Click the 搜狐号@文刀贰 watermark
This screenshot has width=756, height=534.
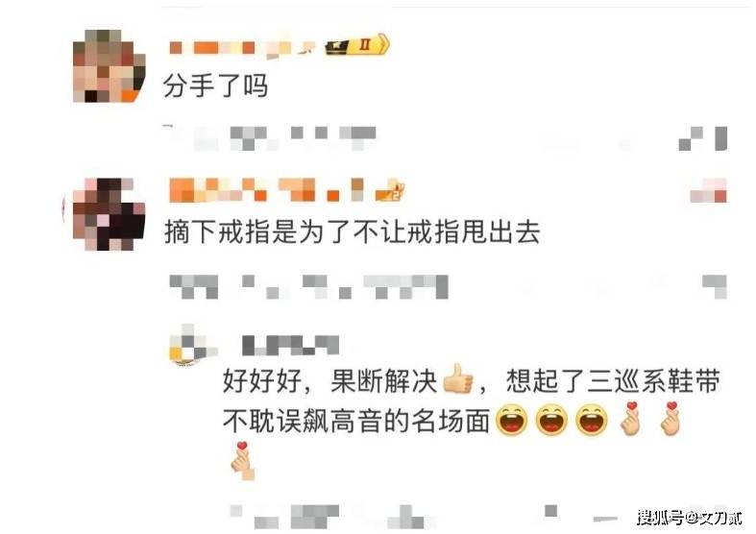(690, 518)
